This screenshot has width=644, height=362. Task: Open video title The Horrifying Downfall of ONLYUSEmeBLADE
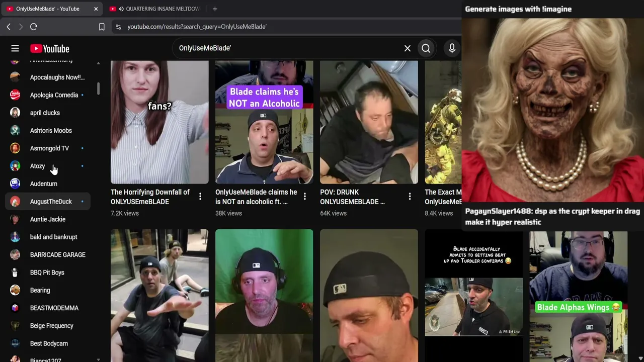[x=150, y=197]
